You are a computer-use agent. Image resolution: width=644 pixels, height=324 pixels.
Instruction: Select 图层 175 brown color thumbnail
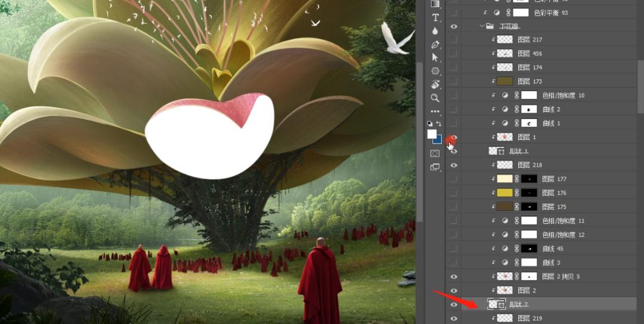pyautogui.click(x=505, y=207)
